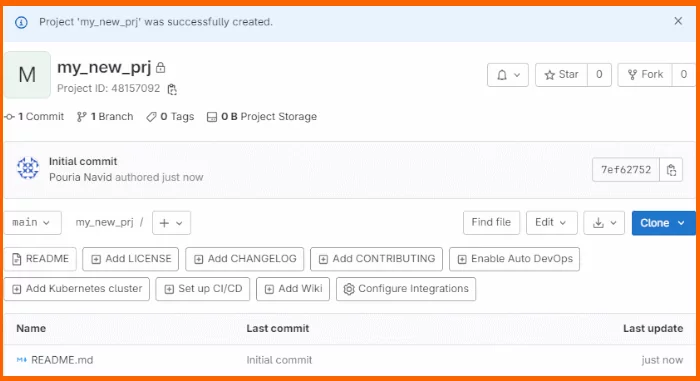The height and width of the screenshot is (381, 700).
Task: Open the notification bell dropdown
Action: [x=508, y=75]
